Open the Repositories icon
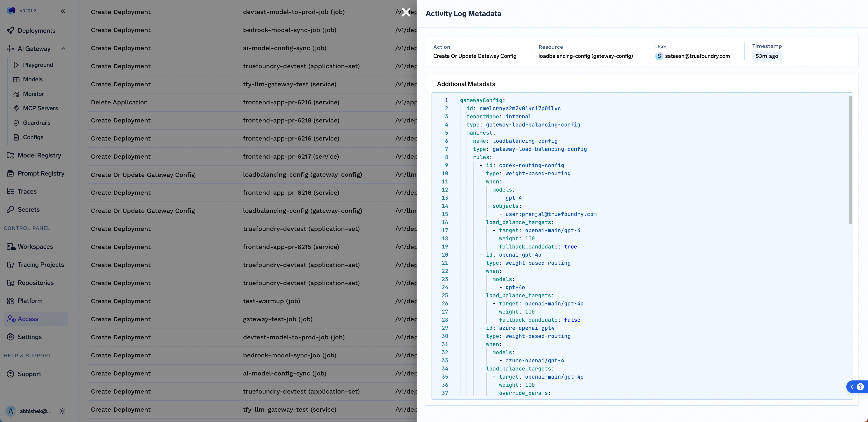 pos(10,283)
